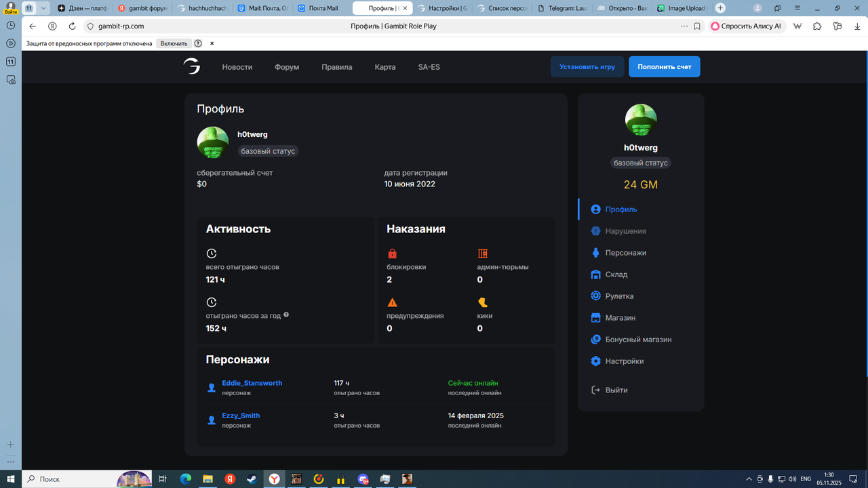Show hidden system tray icons chevron
The image size is (868, 488).
pyautogui.click(x=749, y=479)
